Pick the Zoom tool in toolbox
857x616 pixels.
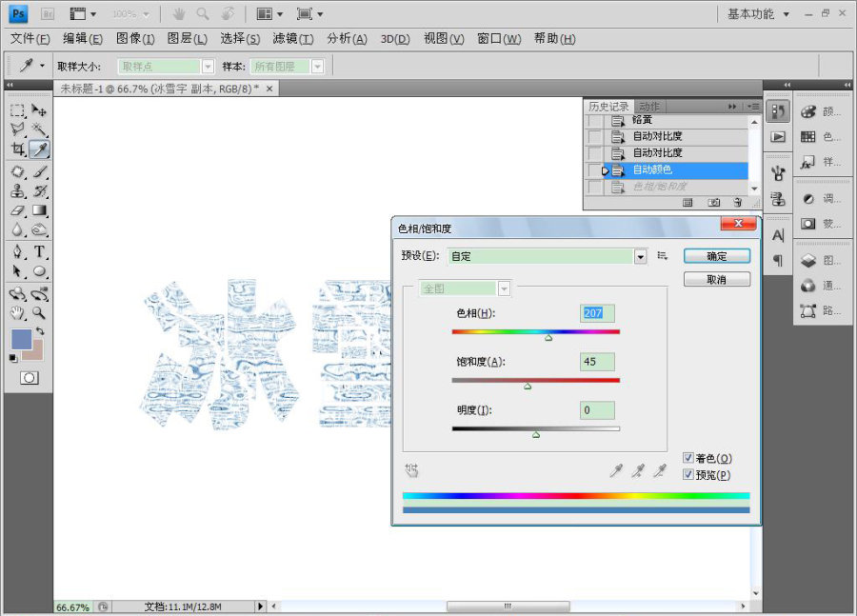[39, 312]
